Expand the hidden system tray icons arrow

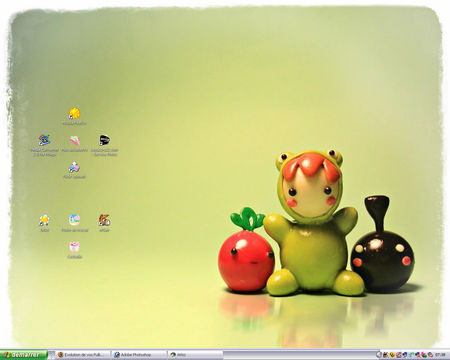pyautogui.click(x=379, y=355)
